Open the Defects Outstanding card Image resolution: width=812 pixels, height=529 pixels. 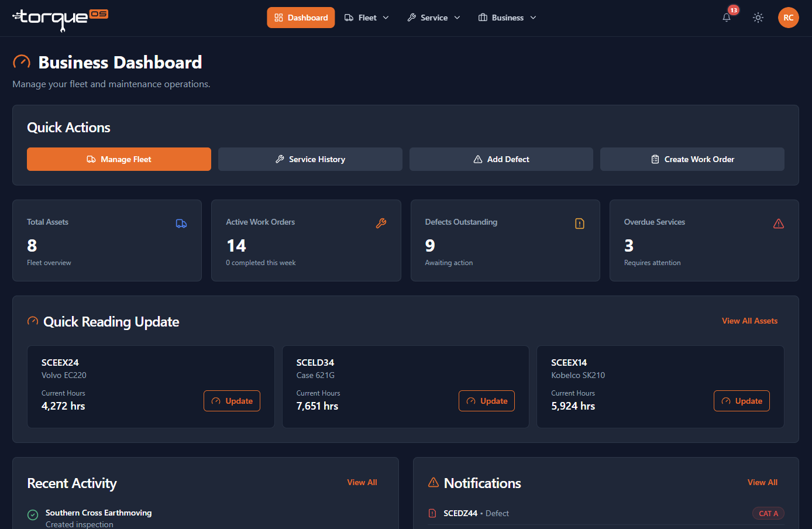coord(505,241)
